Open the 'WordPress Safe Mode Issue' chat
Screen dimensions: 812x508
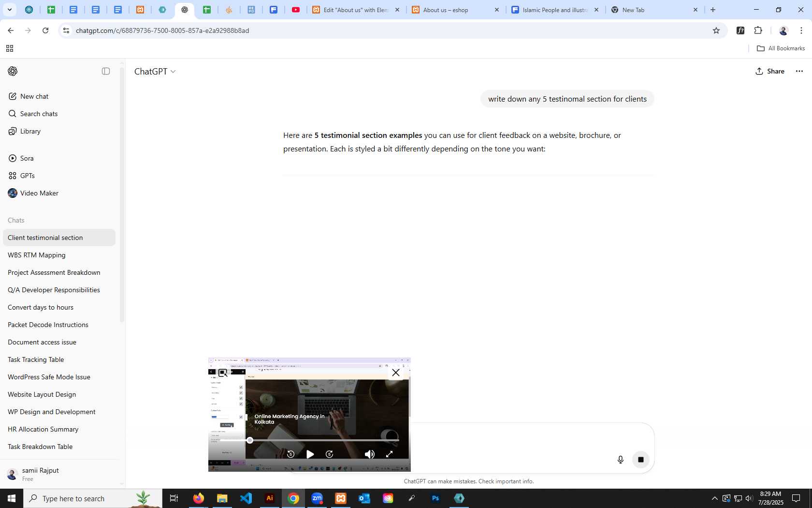pos(59,377)
